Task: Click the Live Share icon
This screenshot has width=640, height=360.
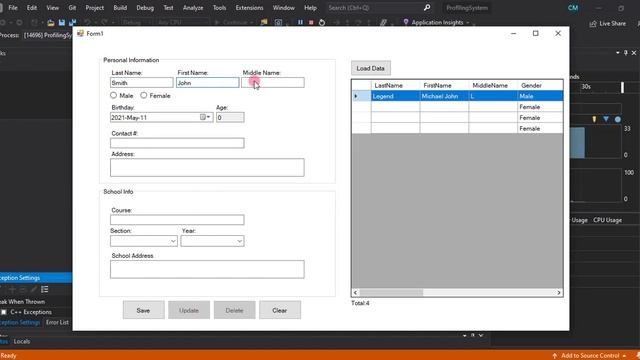Action: click(x=593, y=24)
